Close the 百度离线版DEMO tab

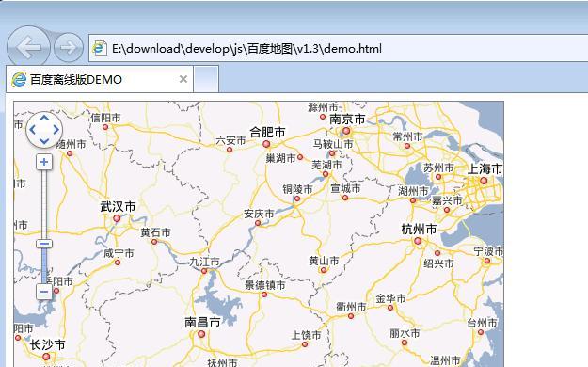(x=183, y=79)
